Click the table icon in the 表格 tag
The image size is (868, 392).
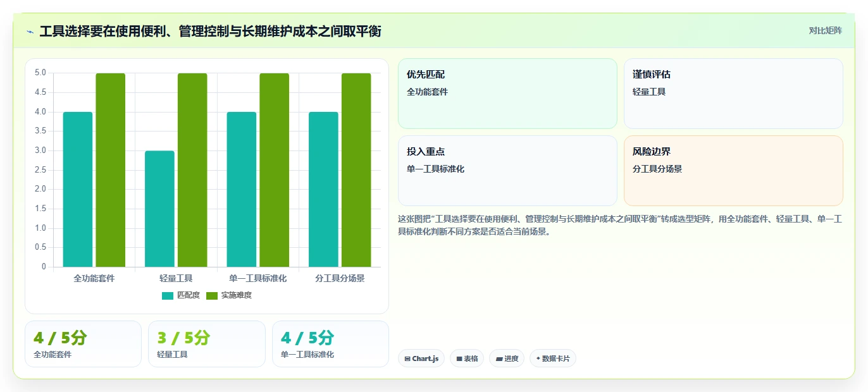click(x=459, y=359)
